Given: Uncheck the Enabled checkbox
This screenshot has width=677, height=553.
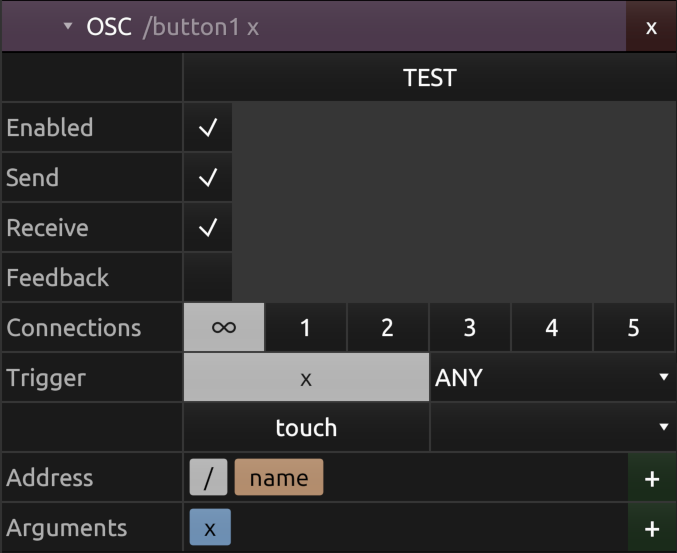Looking at the screenshot, I should pyautogui.click(x=208, y=127).
